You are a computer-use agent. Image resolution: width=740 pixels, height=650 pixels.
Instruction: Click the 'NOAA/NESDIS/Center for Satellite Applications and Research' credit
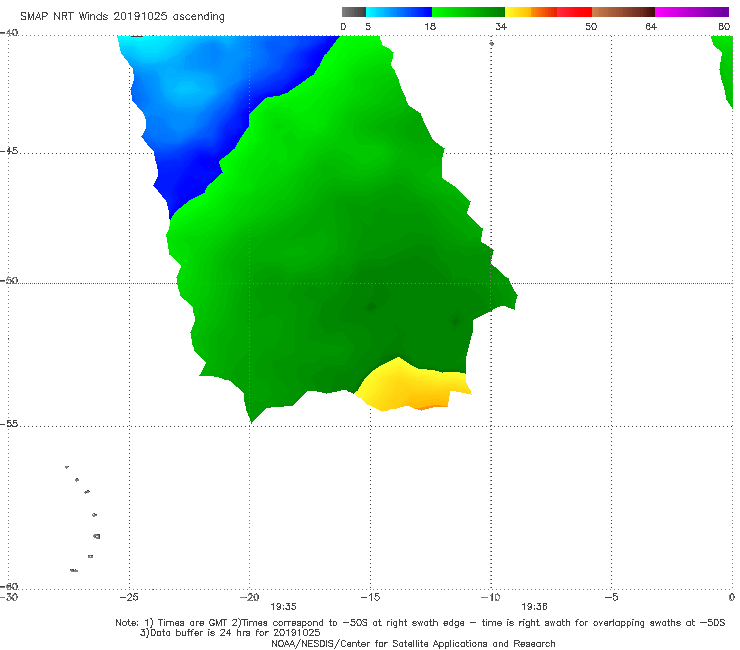(413, 643)
